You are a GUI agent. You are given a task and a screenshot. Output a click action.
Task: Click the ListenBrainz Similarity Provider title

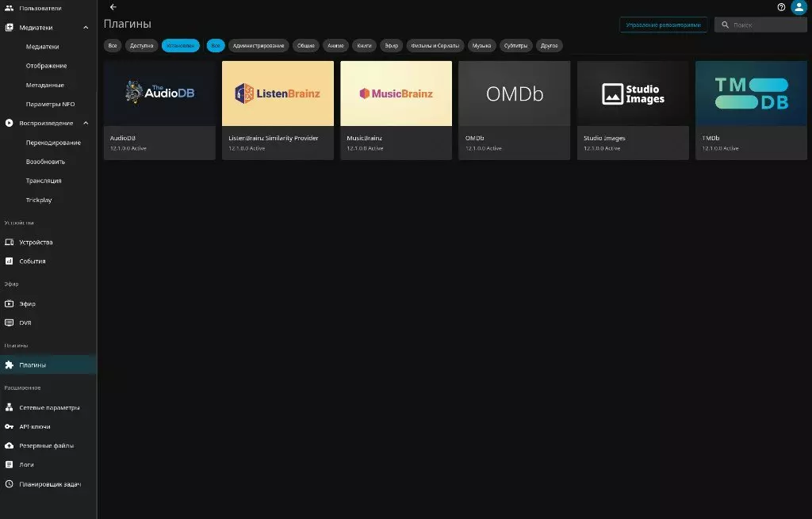pyautogui.click(x=274, y=138)
